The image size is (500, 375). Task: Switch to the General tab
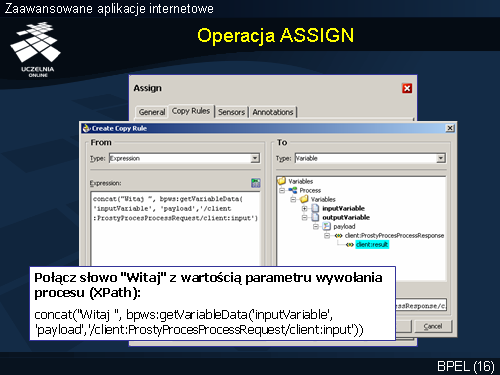click(152, 112)
